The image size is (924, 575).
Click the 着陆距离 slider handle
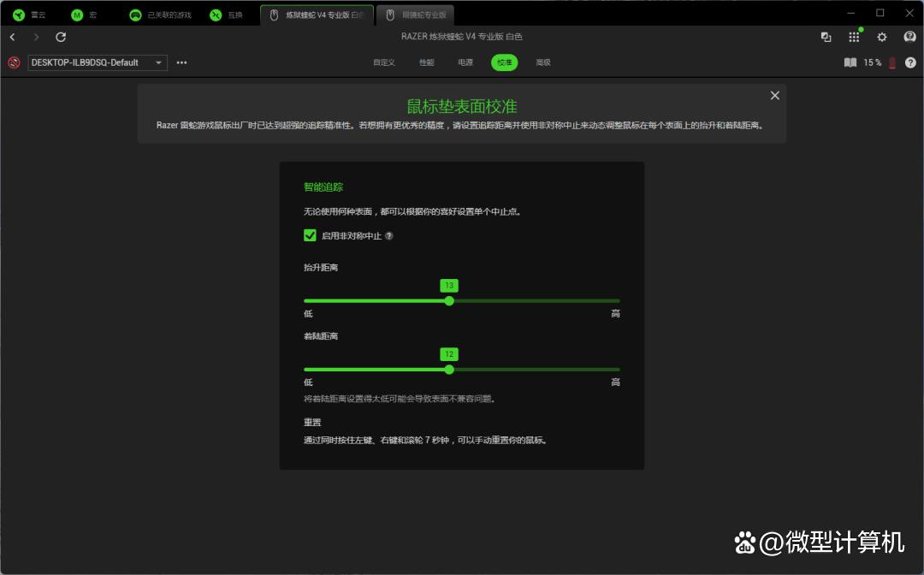coord(449,370)
